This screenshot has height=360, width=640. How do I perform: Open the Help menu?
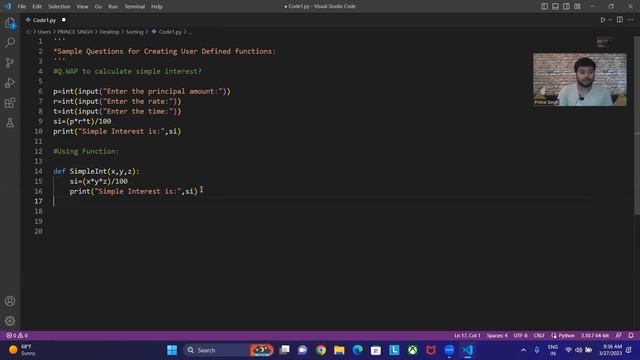pyautogui.click(x=157, y=7)
